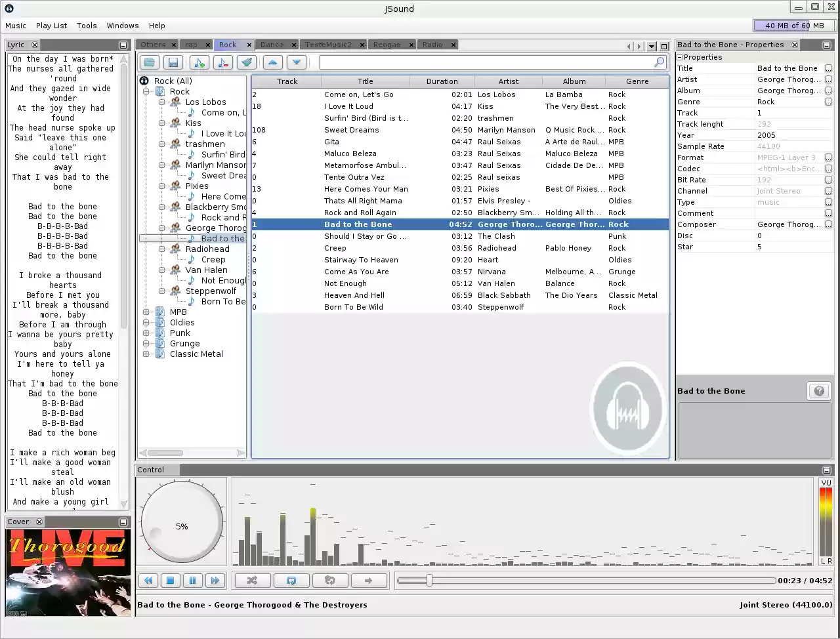This screenshot has height=639, width=840.
Task: Remove the selected song from playlist
Action: (x=223, y=62)
